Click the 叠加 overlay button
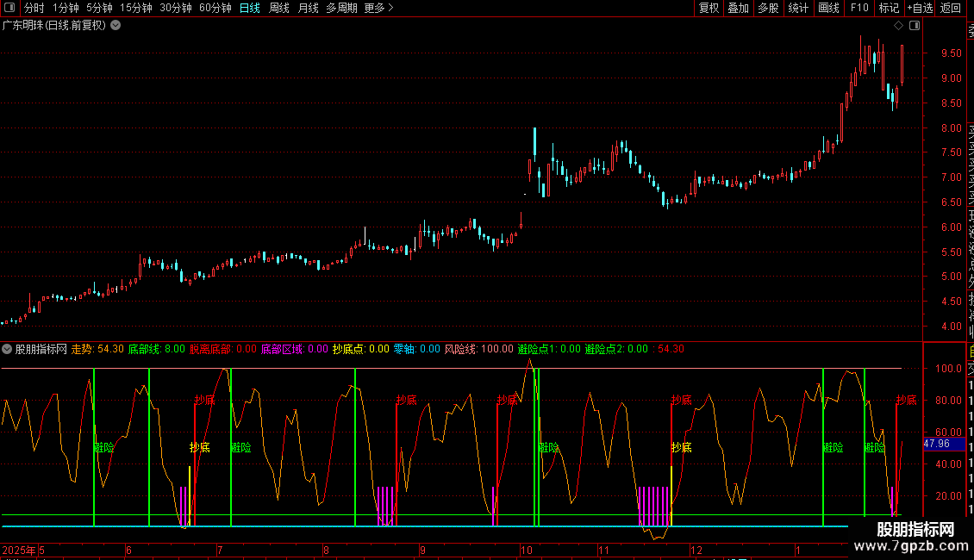 tap(739, 8)
